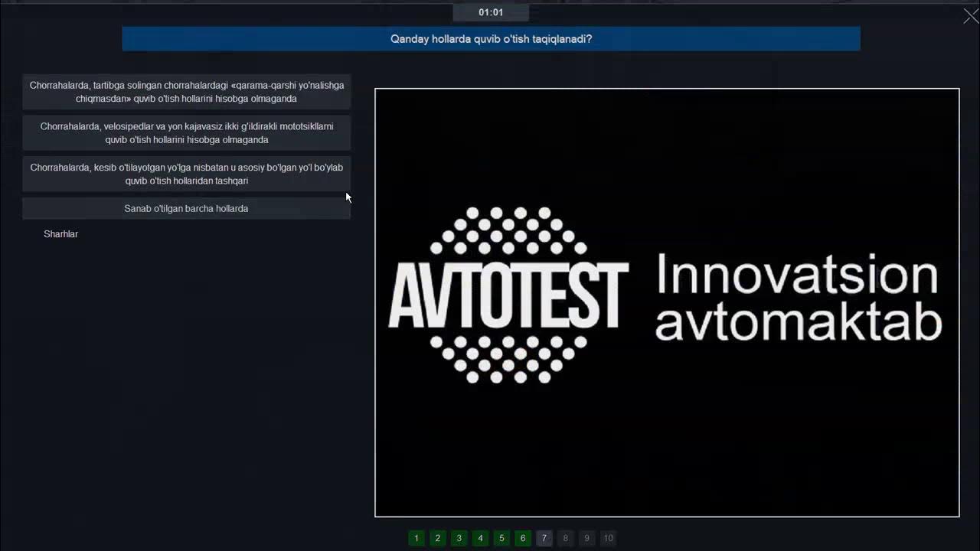Image resolution: width=980 pixels, height=551 pixels.
Task: Close the test window with the X icon
Action: [x=970, y=17]
